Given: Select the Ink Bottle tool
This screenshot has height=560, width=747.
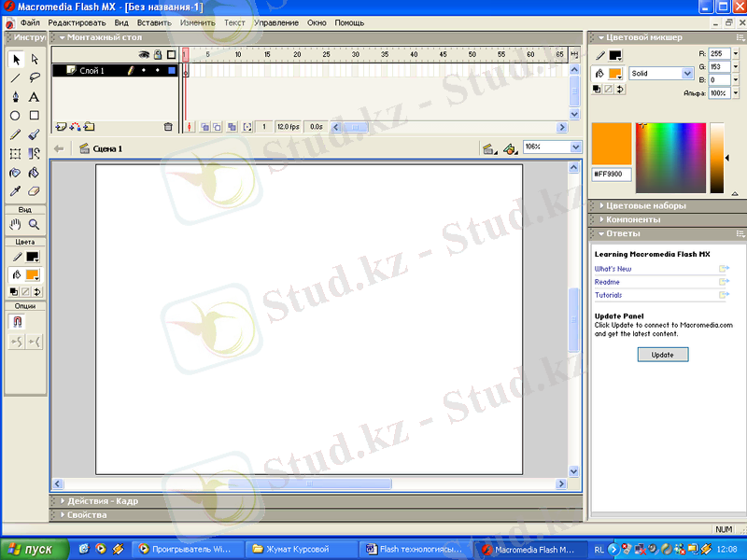Looking at the screenshot, I should [16, 173].
